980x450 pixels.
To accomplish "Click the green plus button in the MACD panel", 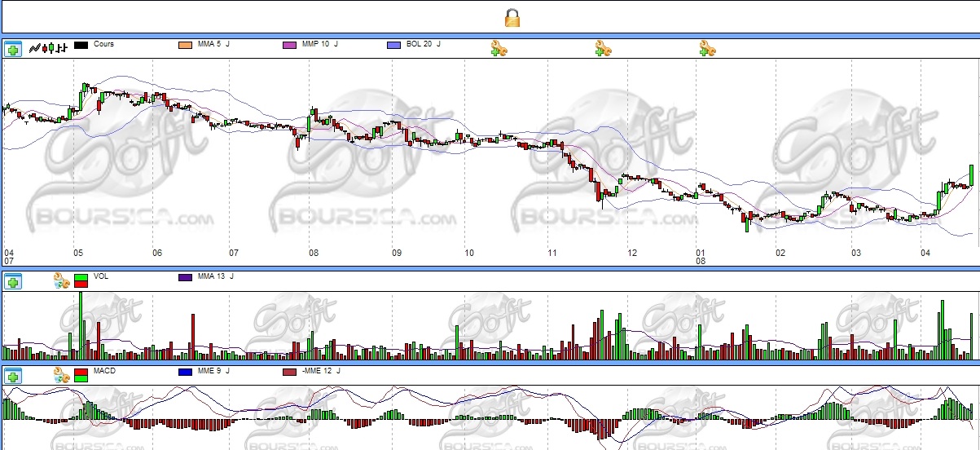I will tap(12, 376).
